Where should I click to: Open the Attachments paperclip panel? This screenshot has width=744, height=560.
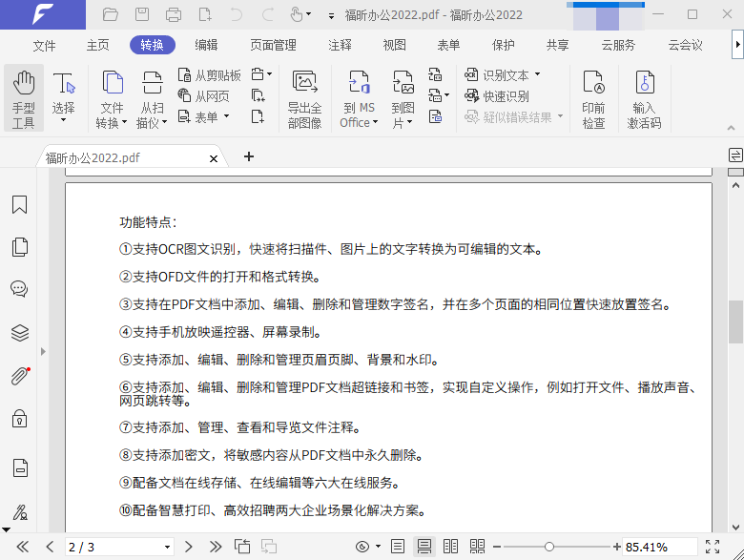pos(19,376)
